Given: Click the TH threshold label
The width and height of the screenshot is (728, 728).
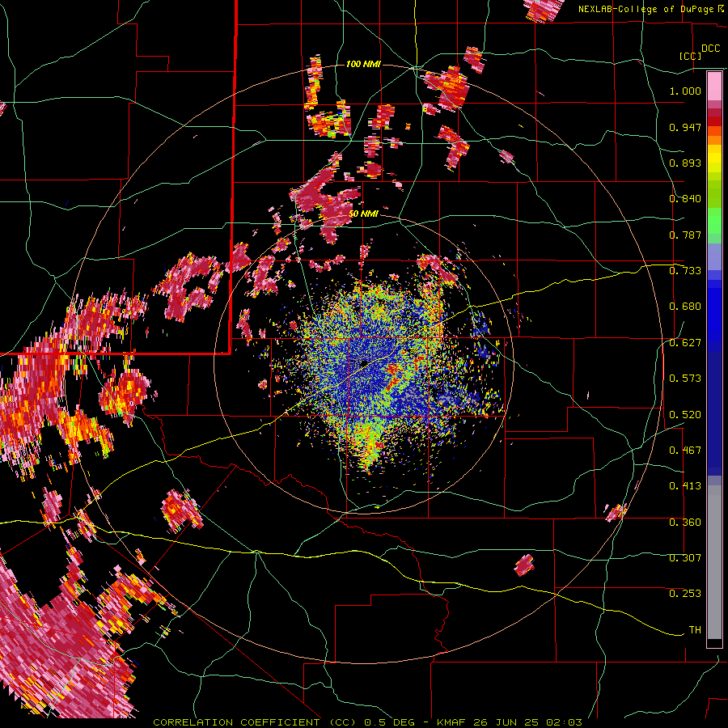Looking at the screenshot, I should pos(695,630).
